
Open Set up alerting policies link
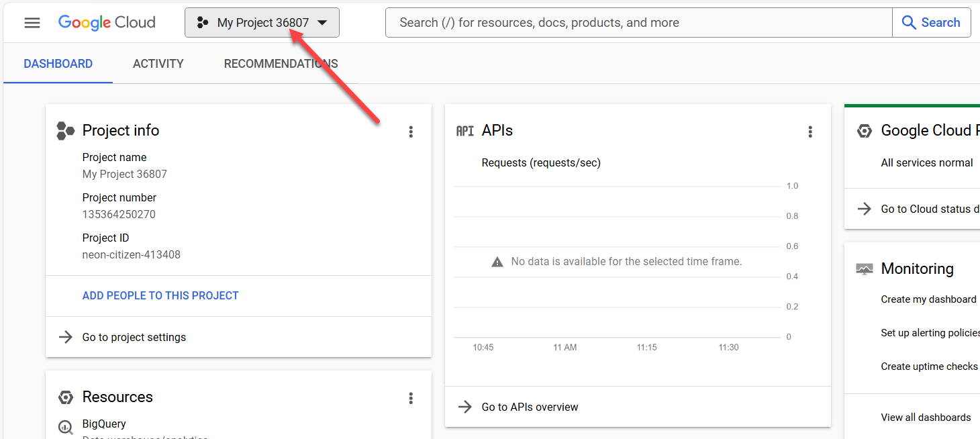930,333
